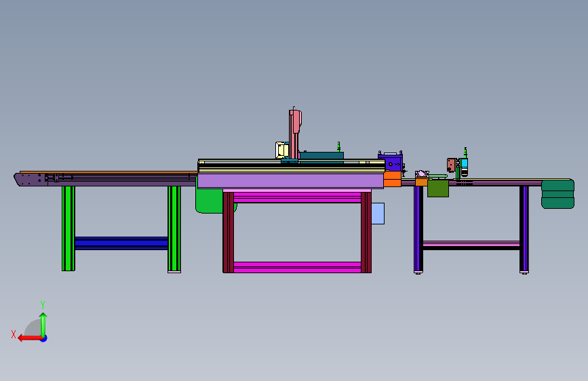This screenshot has width=588, height=381.
Task: Select the teal motor at right conveyor end
Action: click(557, 194)
